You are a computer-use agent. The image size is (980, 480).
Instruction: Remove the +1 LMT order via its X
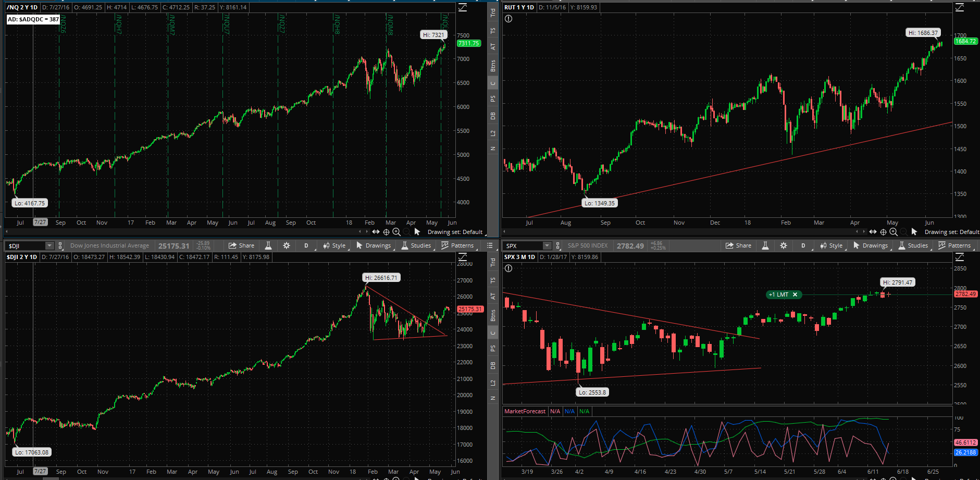click(795, 294)
